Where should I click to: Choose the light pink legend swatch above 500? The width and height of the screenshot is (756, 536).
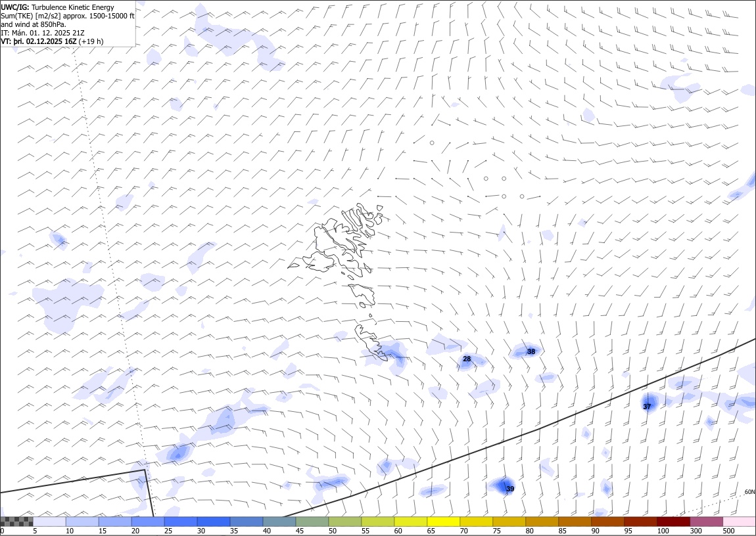pyautogui.click(x=739, y=522)
